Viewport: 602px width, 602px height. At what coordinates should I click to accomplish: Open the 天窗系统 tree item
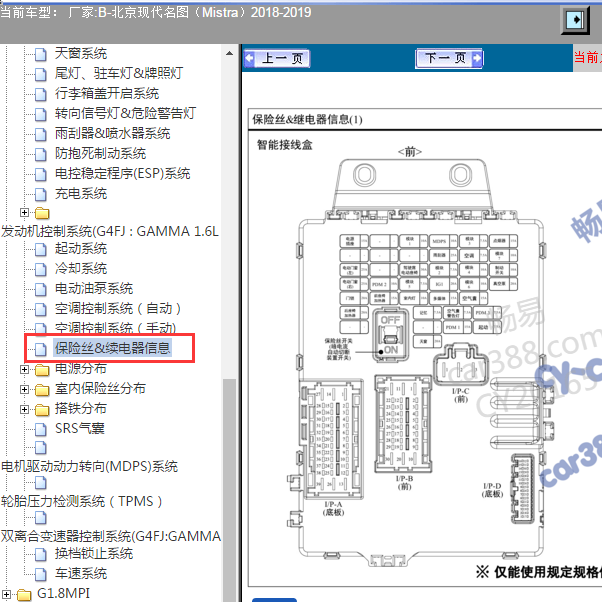(x=81, y=53)
